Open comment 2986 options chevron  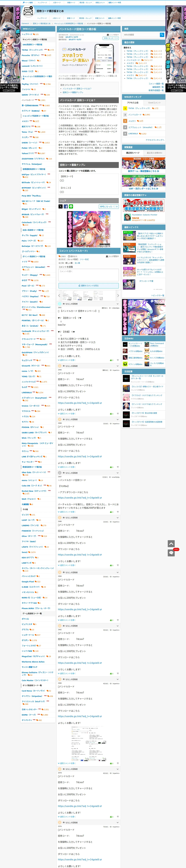click(117, 518)
